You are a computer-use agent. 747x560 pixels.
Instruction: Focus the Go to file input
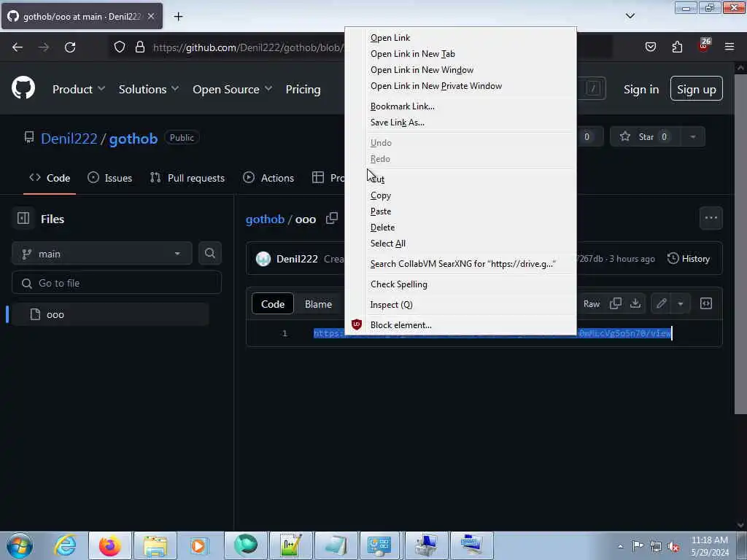117,283
